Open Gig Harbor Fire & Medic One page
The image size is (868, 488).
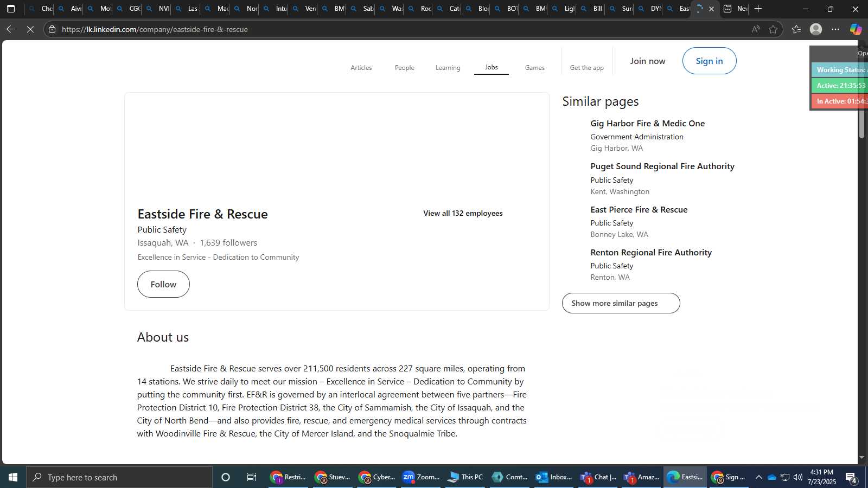click(648, 124)
